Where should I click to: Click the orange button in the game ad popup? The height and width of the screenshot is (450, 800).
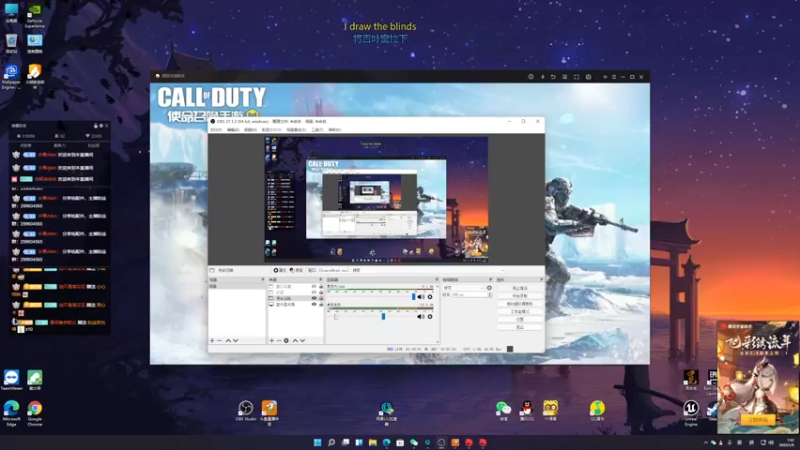point(757,420)
